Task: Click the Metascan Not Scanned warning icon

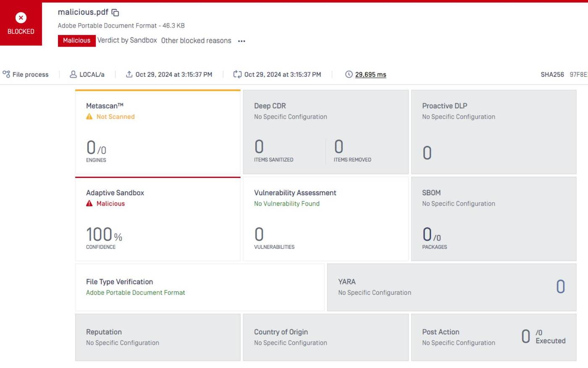Action: (89, 117)
